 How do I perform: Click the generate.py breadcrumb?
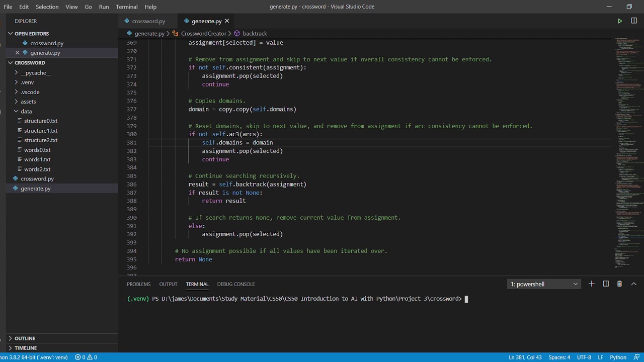point(145,34)
